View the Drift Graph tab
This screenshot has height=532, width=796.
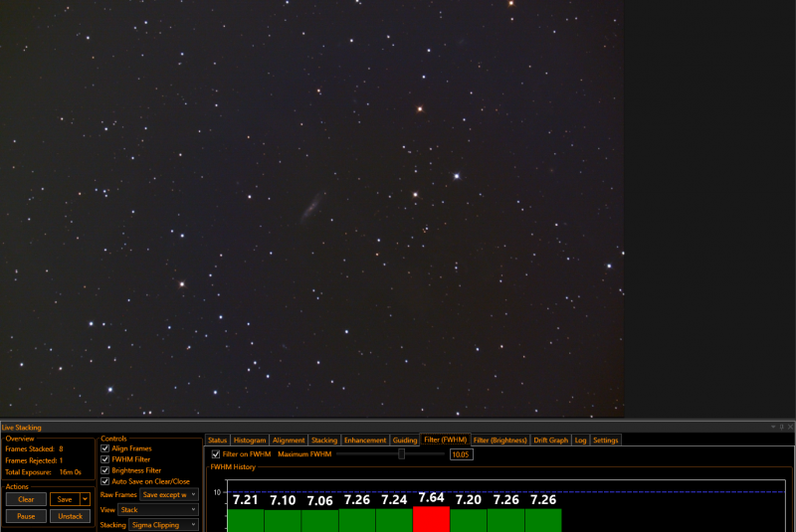coord(551,441)
